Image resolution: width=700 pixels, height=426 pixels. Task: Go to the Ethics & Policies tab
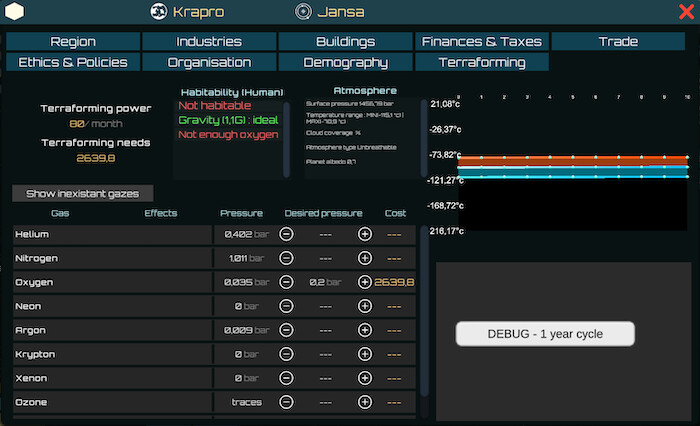point(73,62)
